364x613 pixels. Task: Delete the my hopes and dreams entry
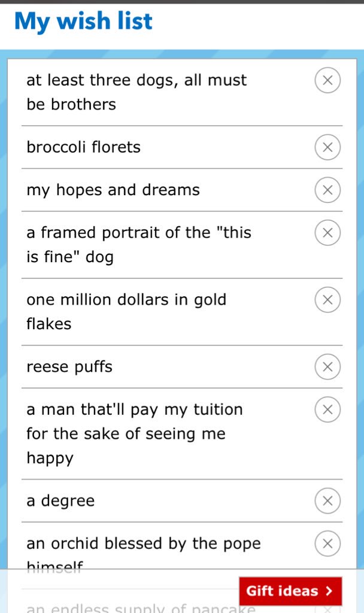tap(327, 190)
